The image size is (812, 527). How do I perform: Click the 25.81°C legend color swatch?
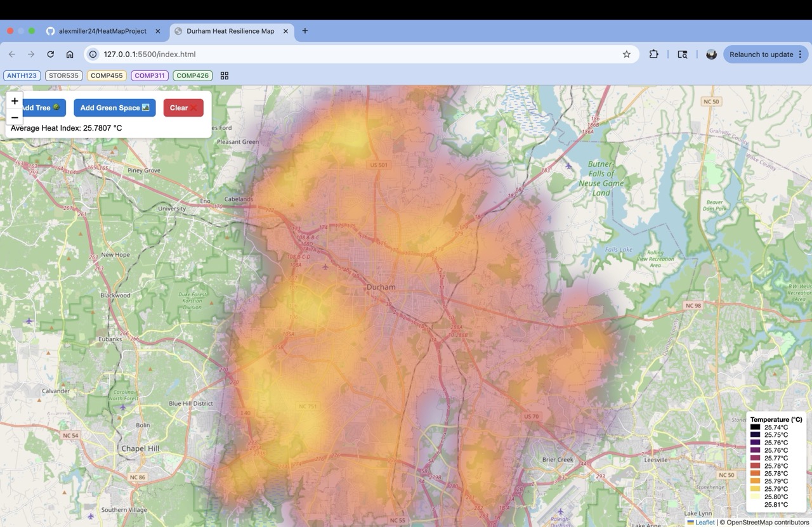click(x=755, y=505)
